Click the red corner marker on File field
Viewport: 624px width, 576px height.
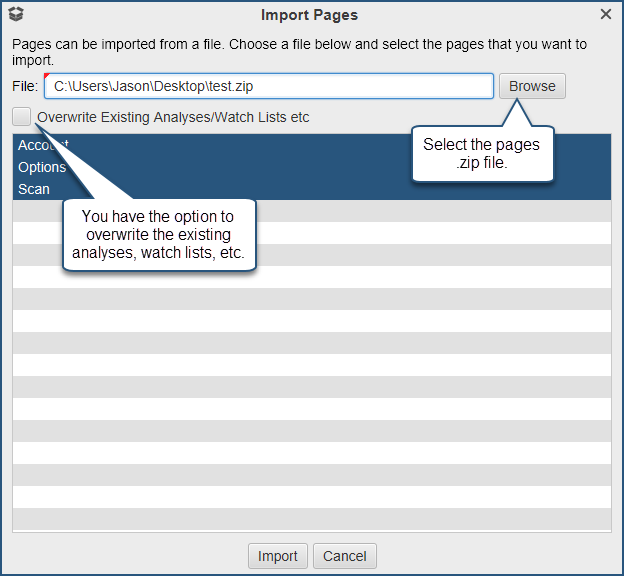click(x=48, y=77)
